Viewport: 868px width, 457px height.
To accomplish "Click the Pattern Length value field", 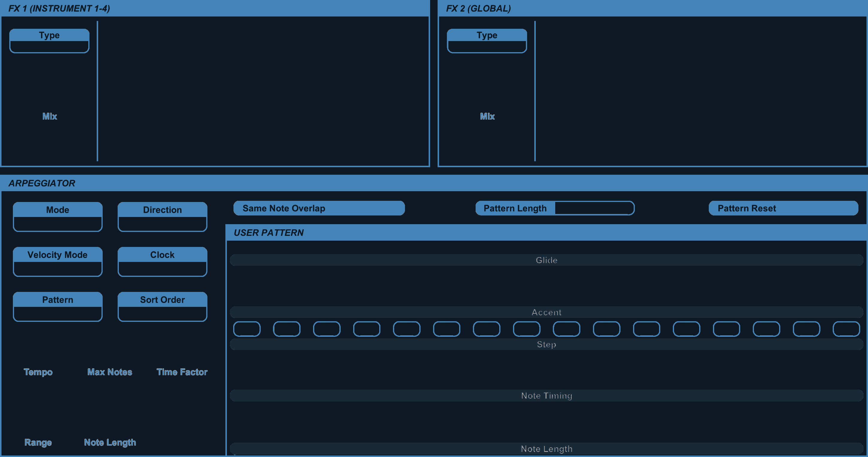I will click(x=594, y=208).
